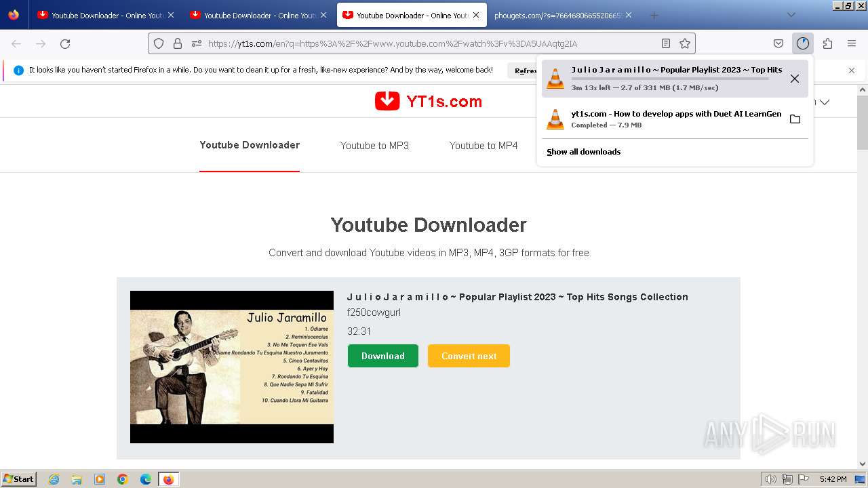Close the first Youtube Downloader tab
Image resolution: width=868 pixels, height=488 pixels.
tap(171, 15)
